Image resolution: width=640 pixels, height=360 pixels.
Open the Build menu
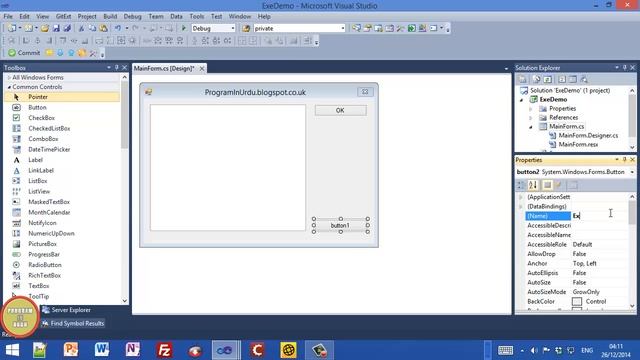point(110,16)
